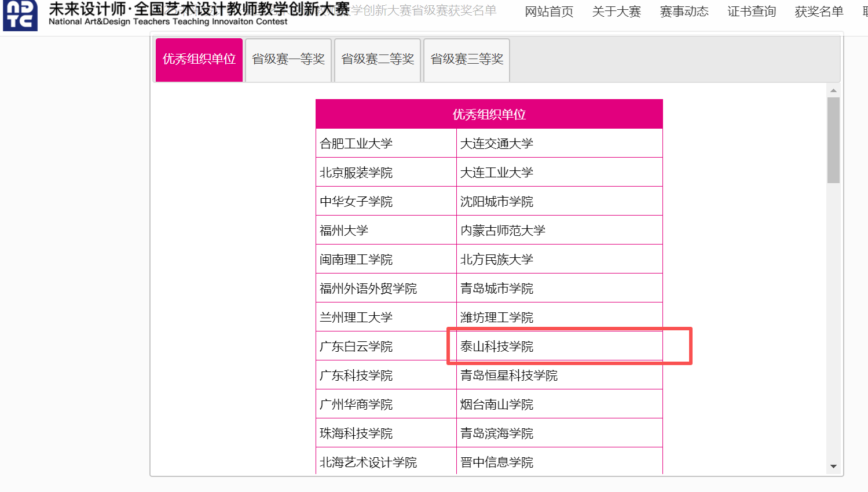Click the pink 优秀组织单位 table header
The height and width of the screenshot is (492, 868).
[x=489, y=114]
